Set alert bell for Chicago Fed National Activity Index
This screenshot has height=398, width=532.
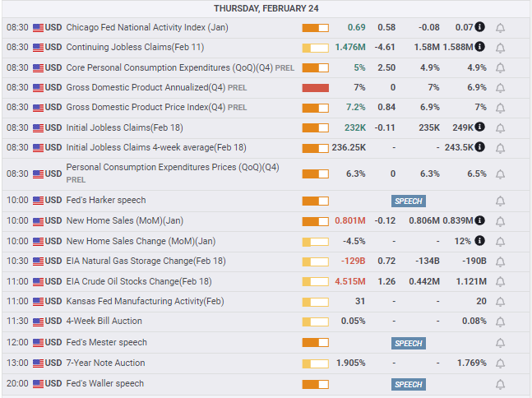pos(500,28)
